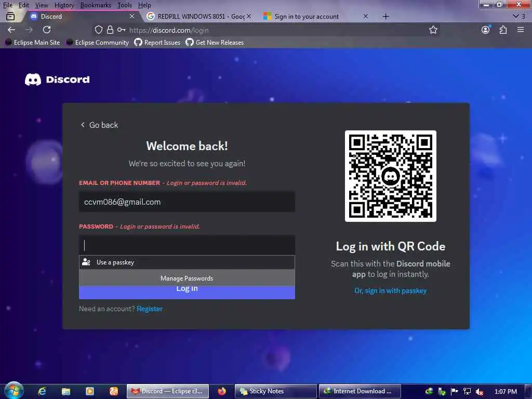
Task: Click the tracking protection shield icon
Action: point(99,30)
